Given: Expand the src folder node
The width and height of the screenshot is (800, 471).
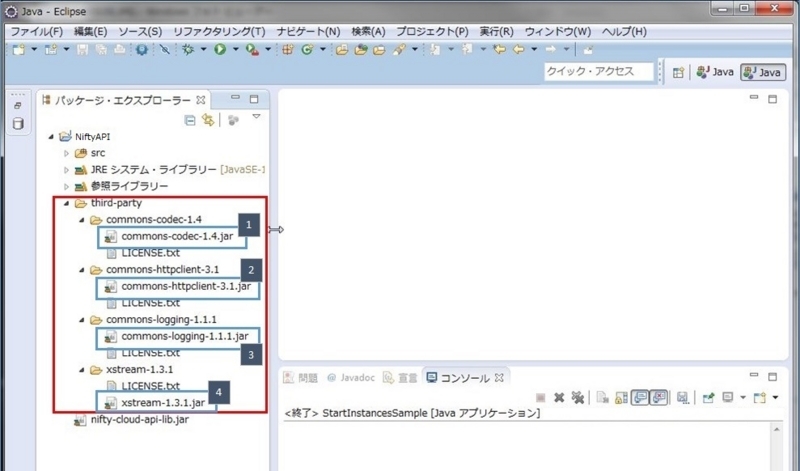Looking at the screenshot, I should coord(66,153).
